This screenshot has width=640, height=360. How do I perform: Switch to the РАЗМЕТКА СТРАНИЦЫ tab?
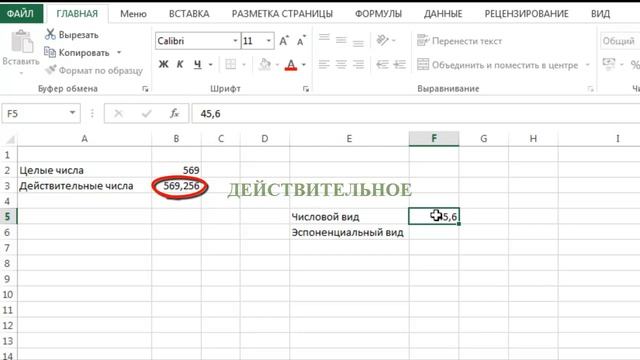click(282, 14)
